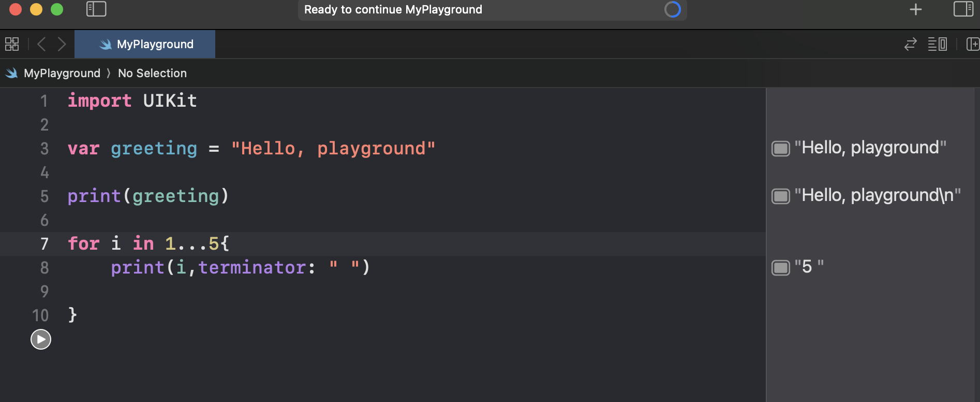
Task: Click line number 10 in the gutter
Action: [x=40, y=315]
